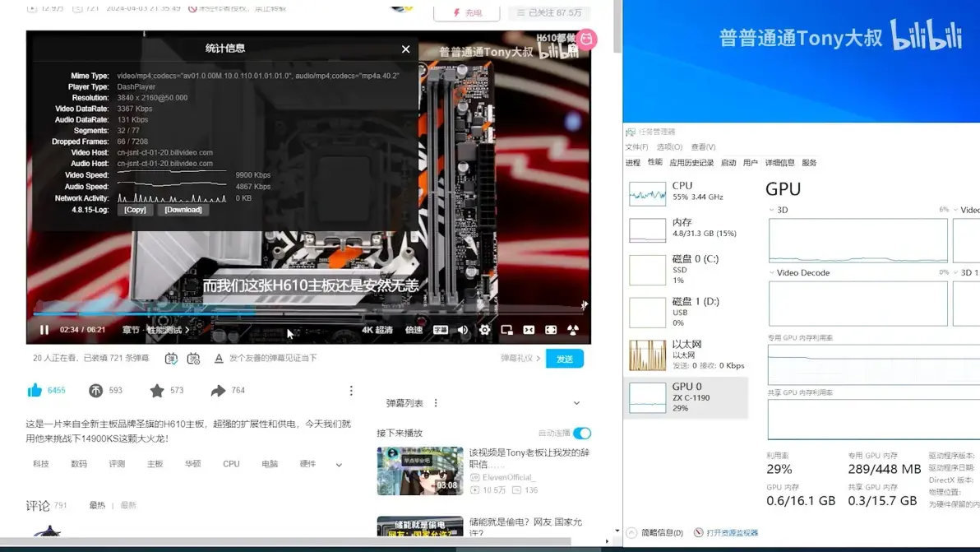Select the 华硕 tag

tap(193, 464)
